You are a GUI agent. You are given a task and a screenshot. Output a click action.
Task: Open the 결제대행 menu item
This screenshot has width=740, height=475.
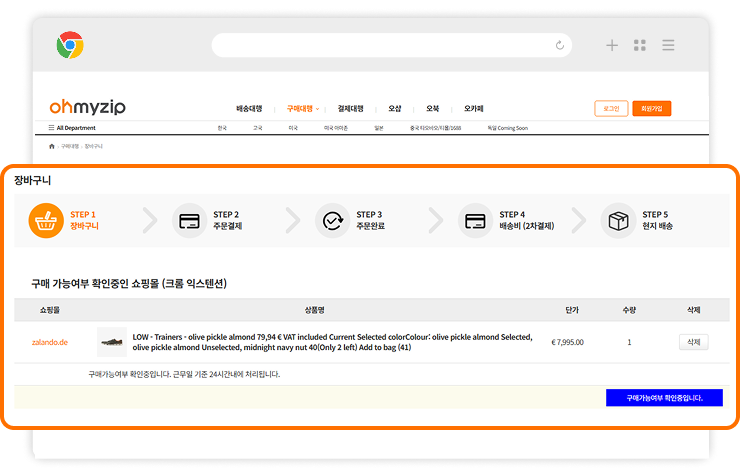(x=350, y=108)
